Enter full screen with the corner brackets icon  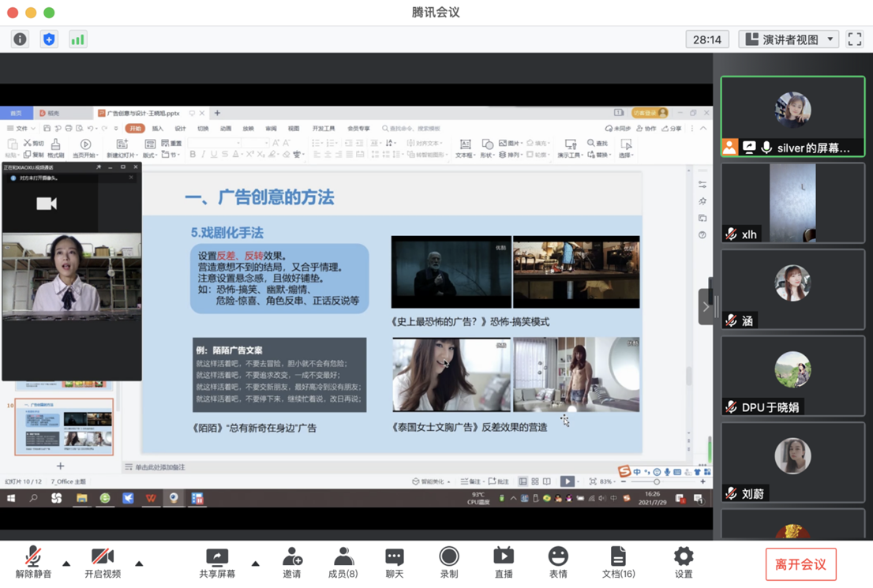point(855,39)
